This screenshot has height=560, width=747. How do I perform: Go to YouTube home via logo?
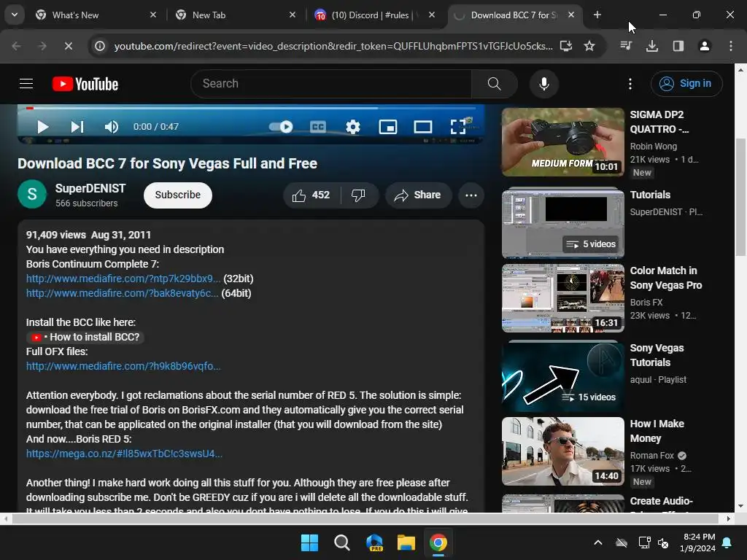85,84
